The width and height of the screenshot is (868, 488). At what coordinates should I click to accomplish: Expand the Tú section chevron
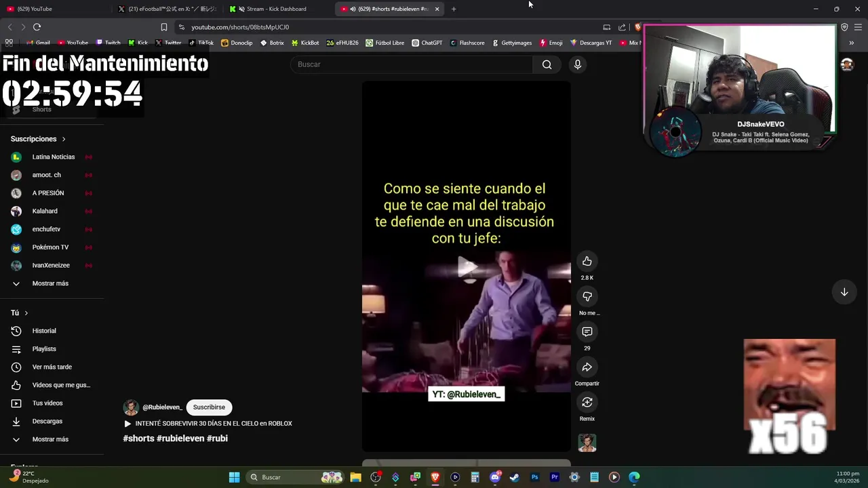click(x=26, y=313)
